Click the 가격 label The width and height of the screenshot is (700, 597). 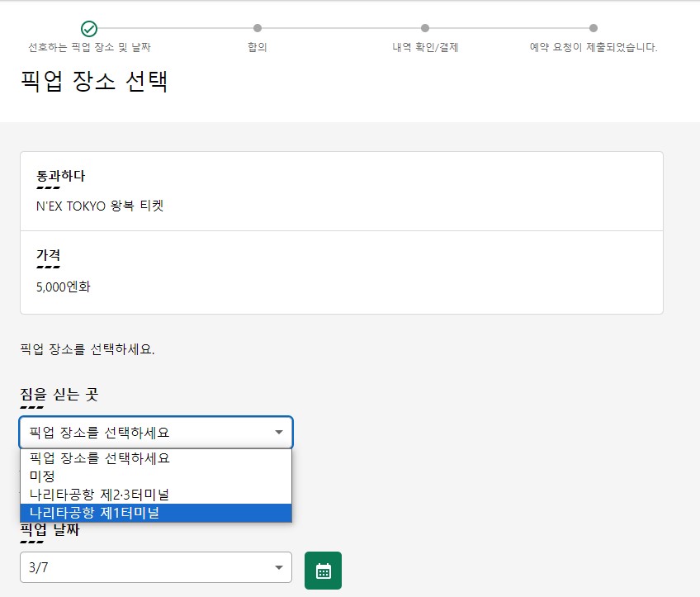tap(48, 254)
